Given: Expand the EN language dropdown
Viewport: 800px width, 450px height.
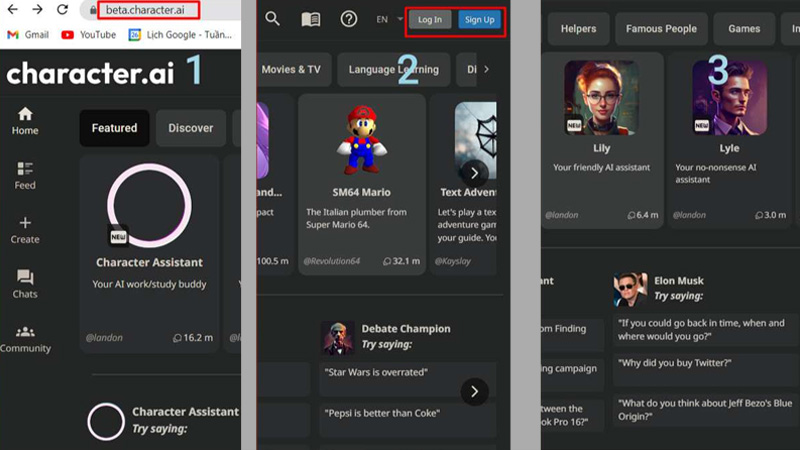Looking at the screenshot, I should click(389, 19).
